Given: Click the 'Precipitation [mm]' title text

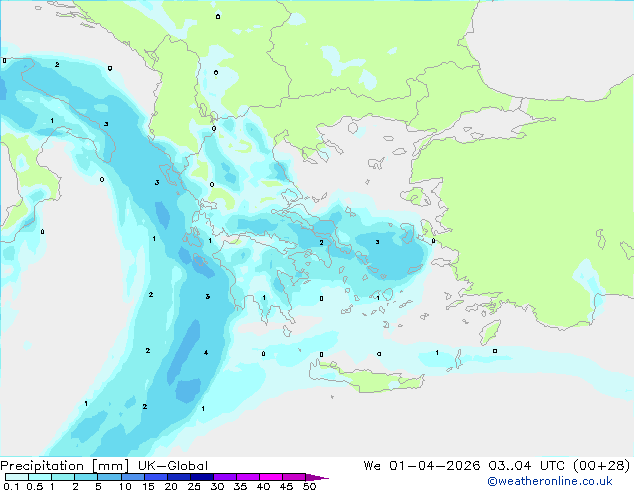Looking at the screenshot, I should (x=64, y=466).
